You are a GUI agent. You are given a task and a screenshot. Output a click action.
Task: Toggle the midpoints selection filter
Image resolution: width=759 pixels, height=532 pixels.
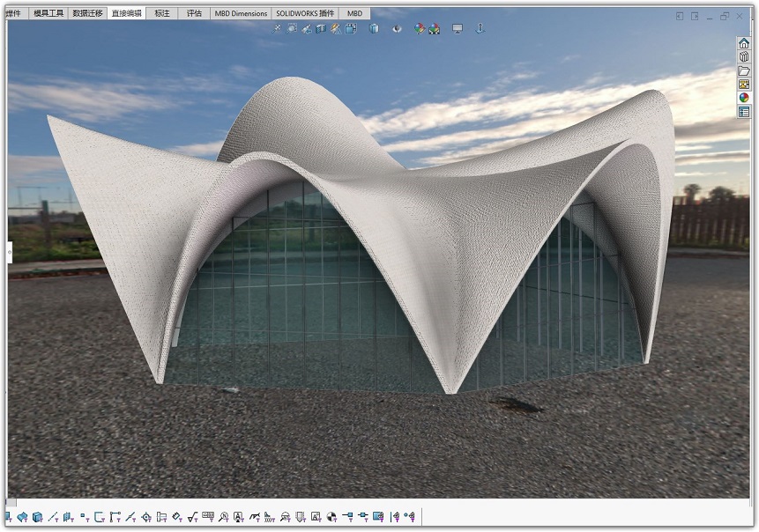click(130, 518)
